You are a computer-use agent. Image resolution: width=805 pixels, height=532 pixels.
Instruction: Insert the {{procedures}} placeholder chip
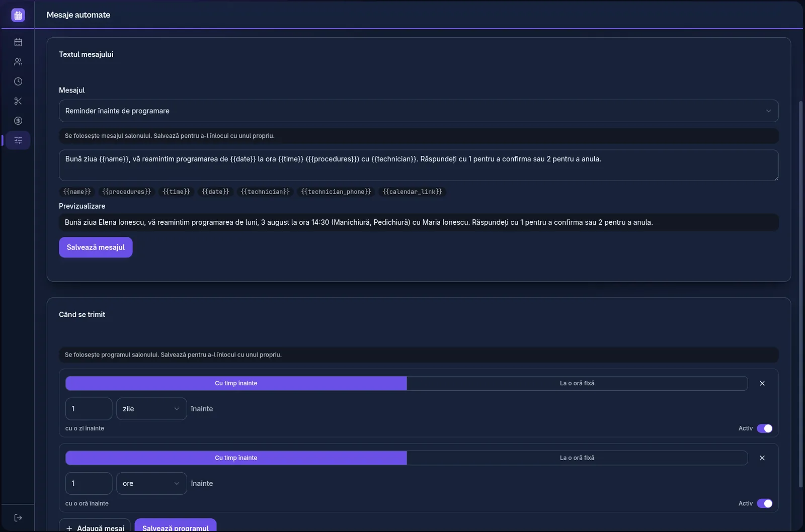click(126, 192)
